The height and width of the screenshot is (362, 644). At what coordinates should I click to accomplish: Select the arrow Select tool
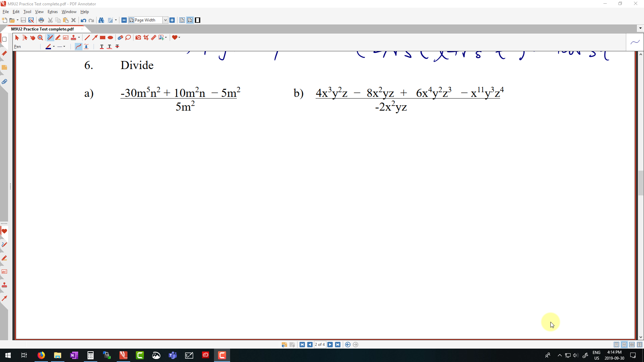point(17,38)
